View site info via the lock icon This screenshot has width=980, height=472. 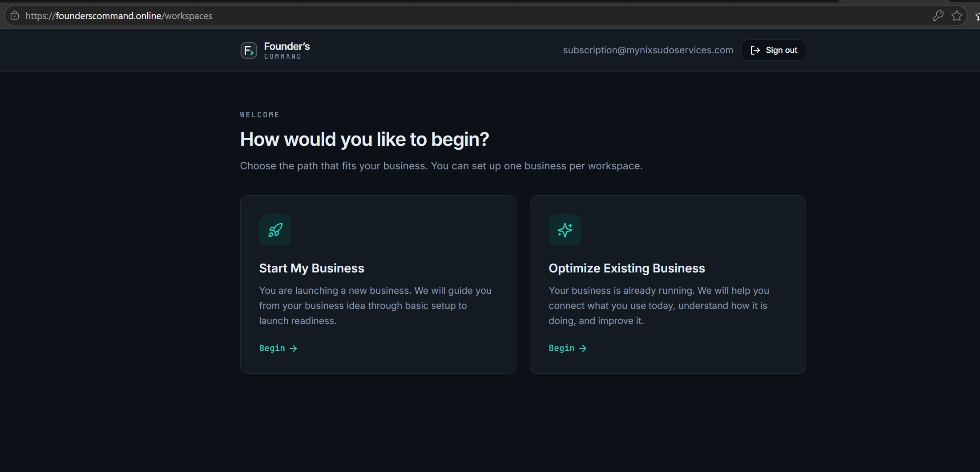coord(15,16)
